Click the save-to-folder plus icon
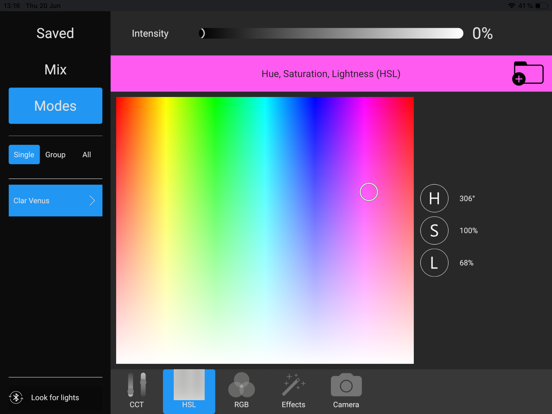 (528, 73)
